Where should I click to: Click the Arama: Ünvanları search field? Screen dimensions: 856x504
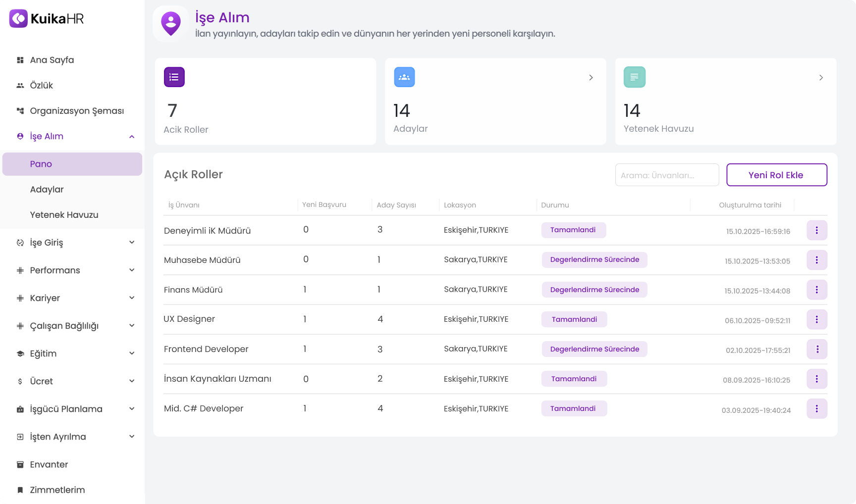coord(667,175)
